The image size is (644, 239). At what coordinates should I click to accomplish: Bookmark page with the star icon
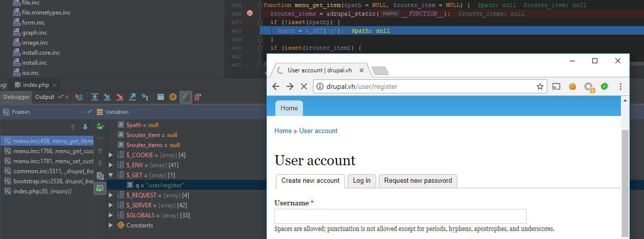point(540,86)
